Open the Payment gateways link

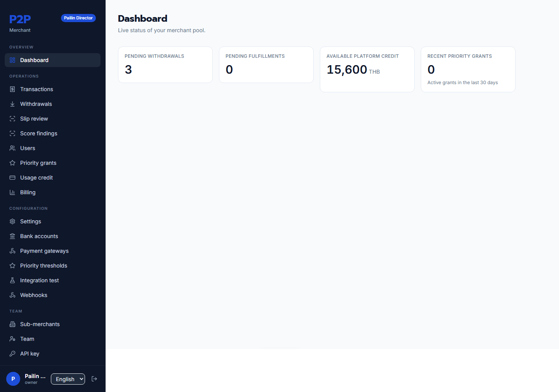[52, 251]
